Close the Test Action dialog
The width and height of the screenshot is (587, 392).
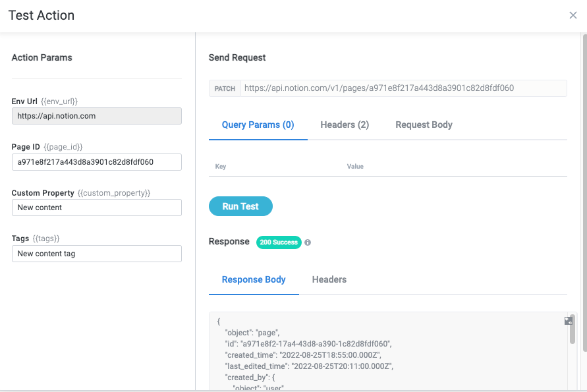click(573, 15)
